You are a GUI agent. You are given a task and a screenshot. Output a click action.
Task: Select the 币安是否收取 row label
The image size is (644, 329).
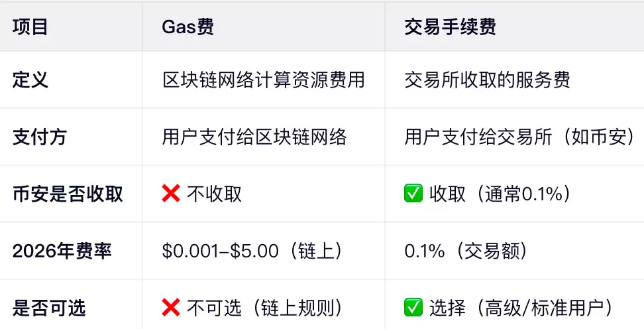[x=68, y=194]
